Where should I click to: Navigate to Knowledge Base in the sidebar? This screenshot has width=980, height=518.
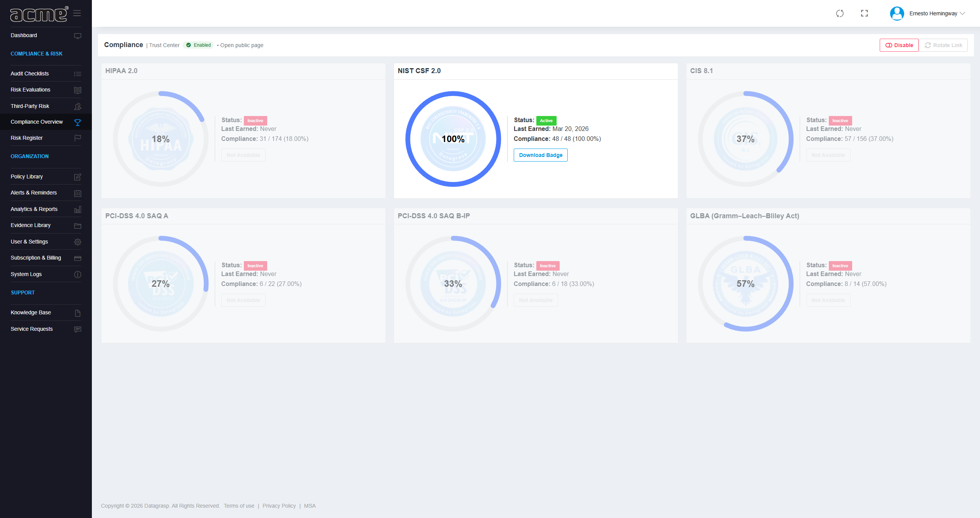tap(31, 312)
